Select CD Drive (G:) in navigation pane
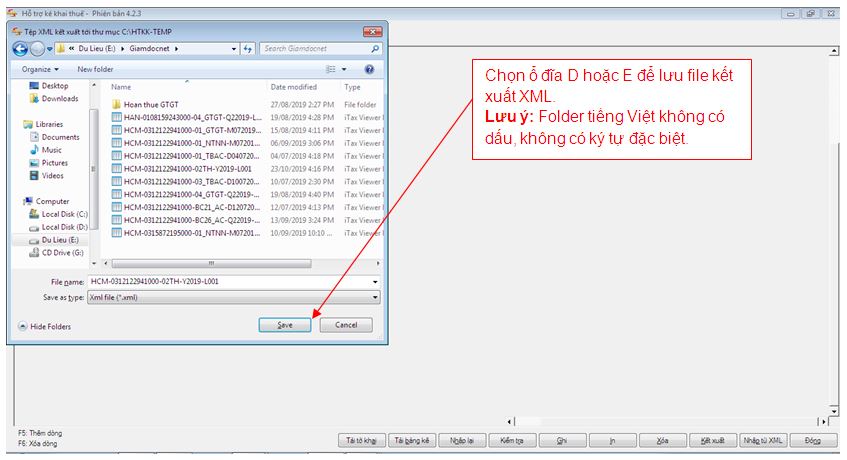The height and width of the screenshot is (460, 847). (x=64, y=252)
